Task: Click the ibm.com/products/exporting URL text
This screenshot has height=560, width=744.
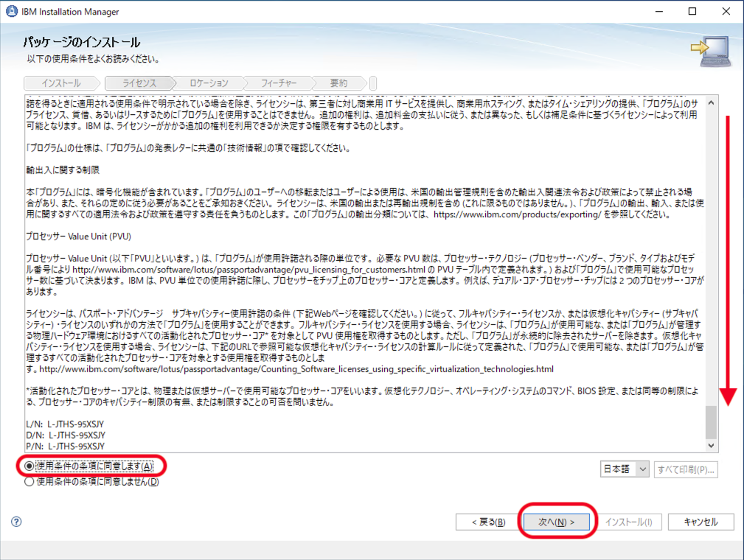Action: (517, 214)
